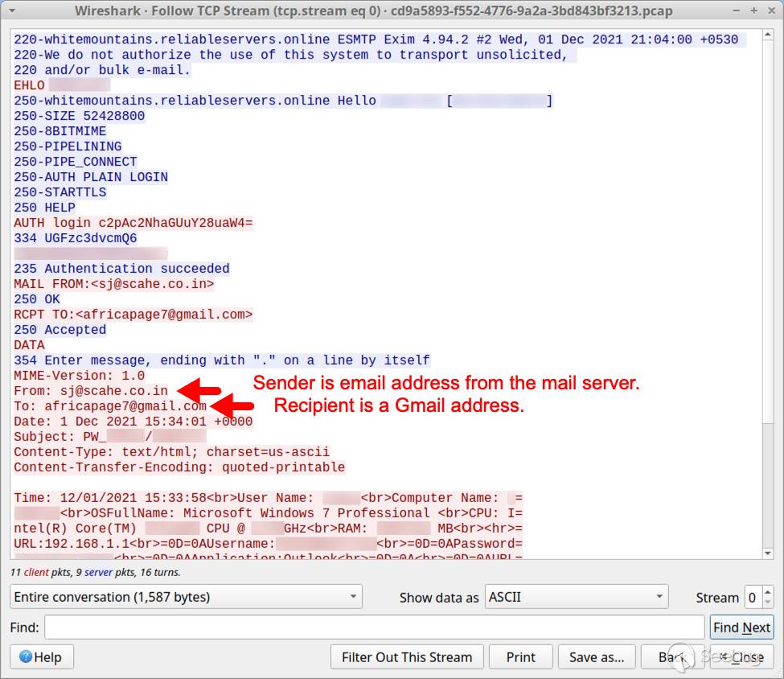Viewport: 784px width, 679px height.
Task: Click the help question mark icon
Action: [x=26, y=656]
